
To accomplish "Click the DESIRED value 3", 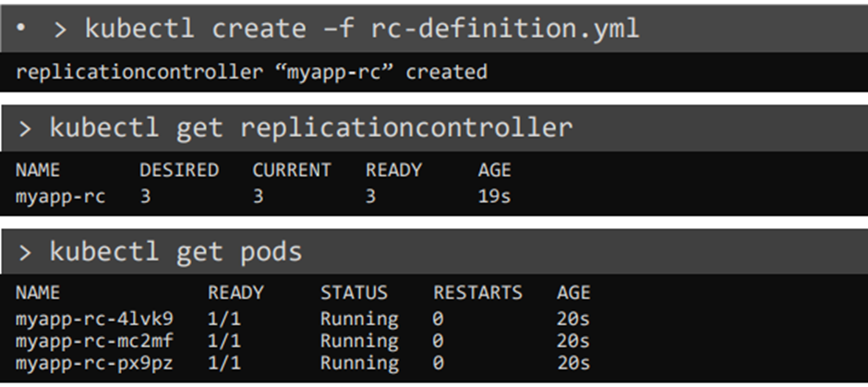I will [145, 197].
